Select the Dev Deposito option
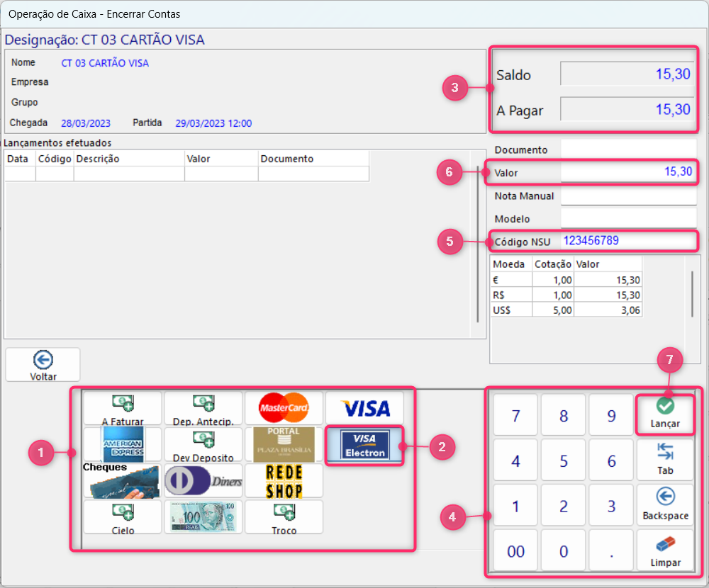Screen dimensions: 709x588 [203, 445]
